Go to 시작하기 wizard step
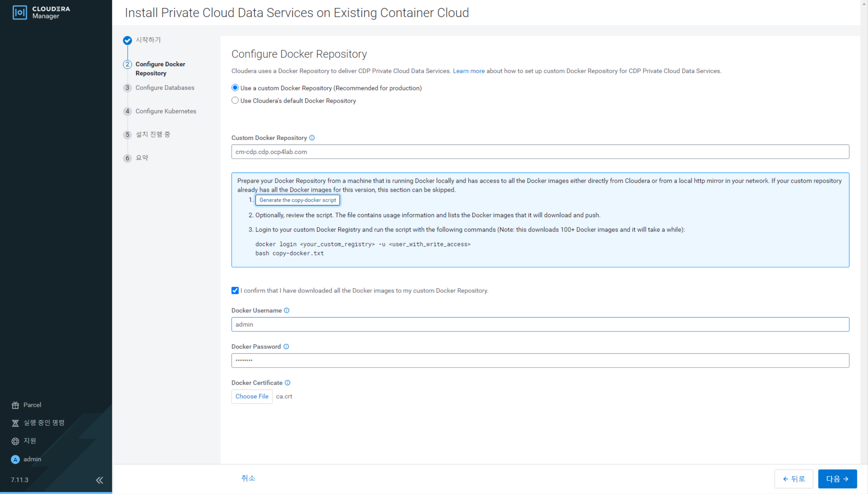868x494 pixels. [x=148, y=40]
